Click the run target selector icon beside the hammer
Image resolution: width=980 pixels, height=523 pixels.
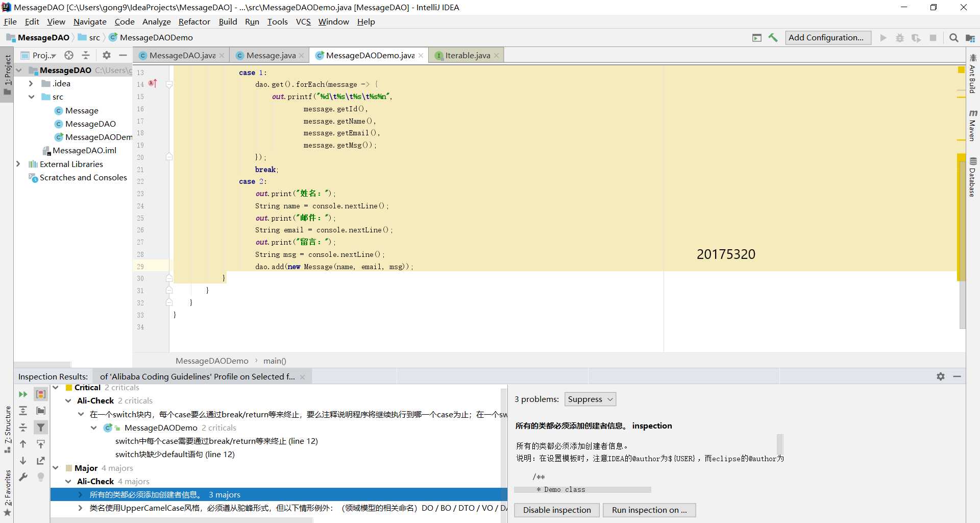pyautogui.click(x=757, y=38)
